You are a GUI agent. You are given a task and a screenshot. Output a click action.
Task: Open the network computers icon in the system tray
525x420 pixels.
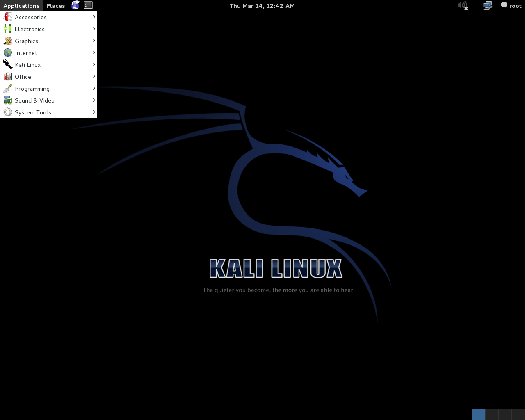[x=487, y=5]
